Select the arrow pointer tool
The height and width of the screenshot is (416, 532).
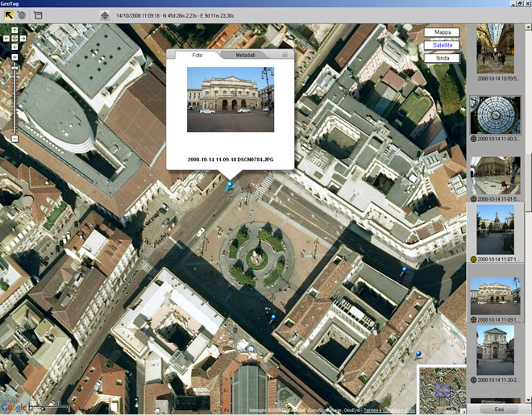click(x=9, y=15)
